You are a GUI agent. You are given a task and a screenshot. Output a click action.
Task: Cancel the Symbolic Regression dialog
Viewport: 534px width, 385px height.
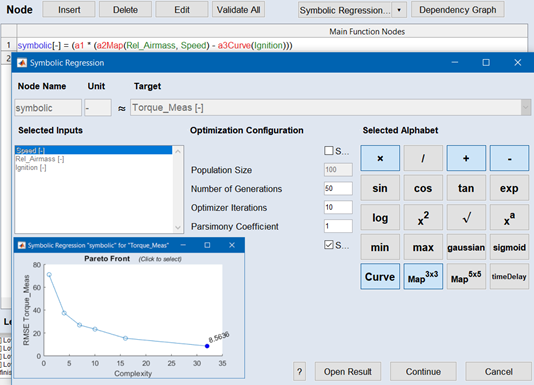[499, 371]
